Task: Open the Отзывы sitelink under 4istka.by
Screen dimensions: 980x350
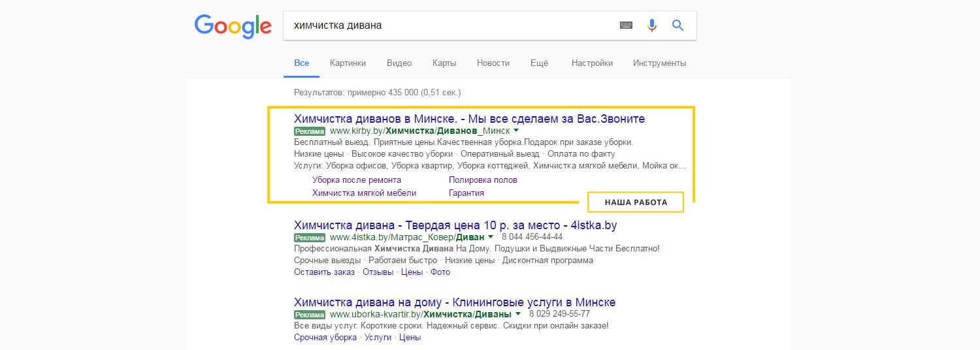Action: click(378, 272)
